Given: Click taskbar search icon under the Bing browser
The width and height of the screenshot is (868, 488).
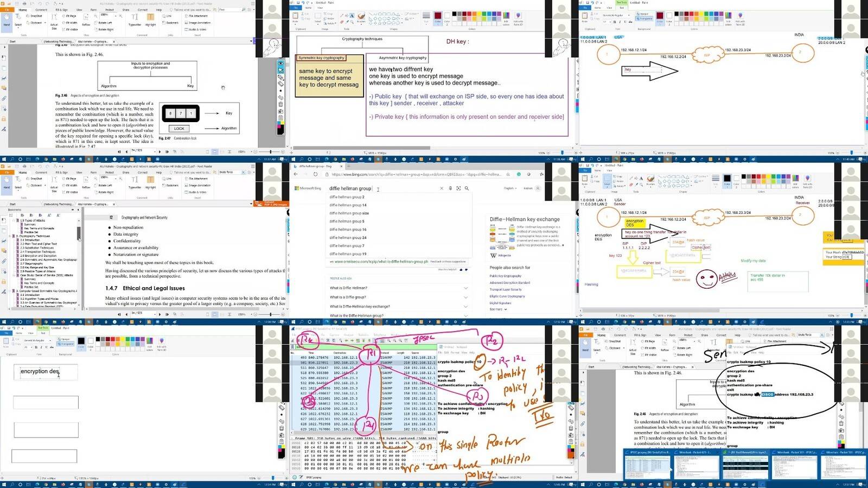Looking at the screenshot, I should pyautogui.click(x=302, y=322).
